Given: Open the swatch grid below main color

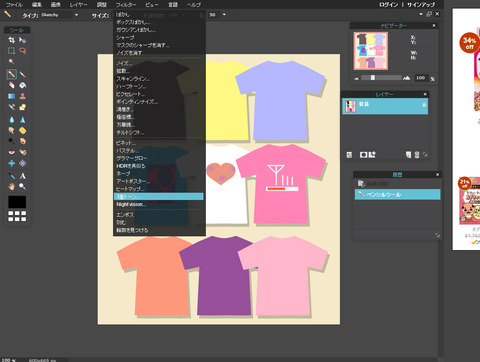Looking at the screenshot, I should pyautogui.click(x=17, y=216).
